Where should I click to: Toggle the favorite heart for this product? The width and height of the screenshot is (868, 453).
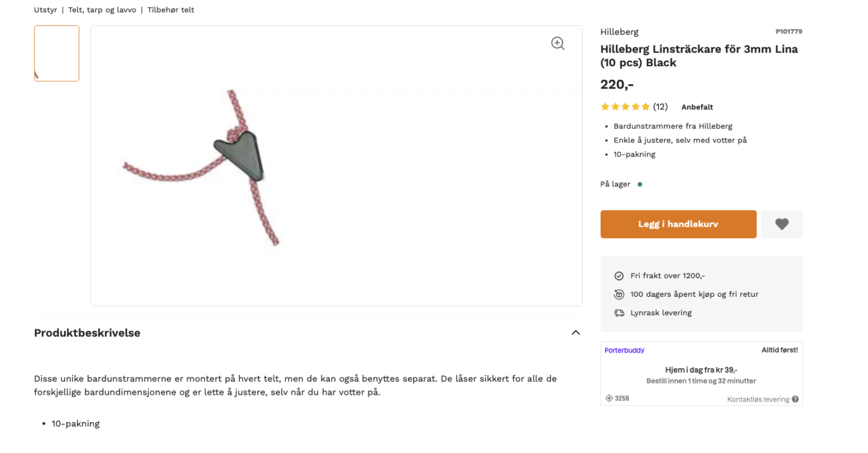click(x=781, y=224)
